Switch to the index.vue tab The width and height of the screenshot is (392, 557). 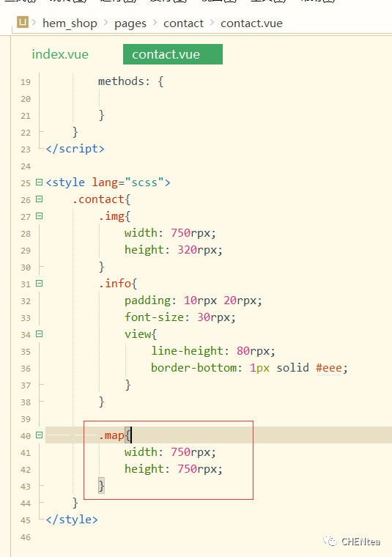coord(60,54)
